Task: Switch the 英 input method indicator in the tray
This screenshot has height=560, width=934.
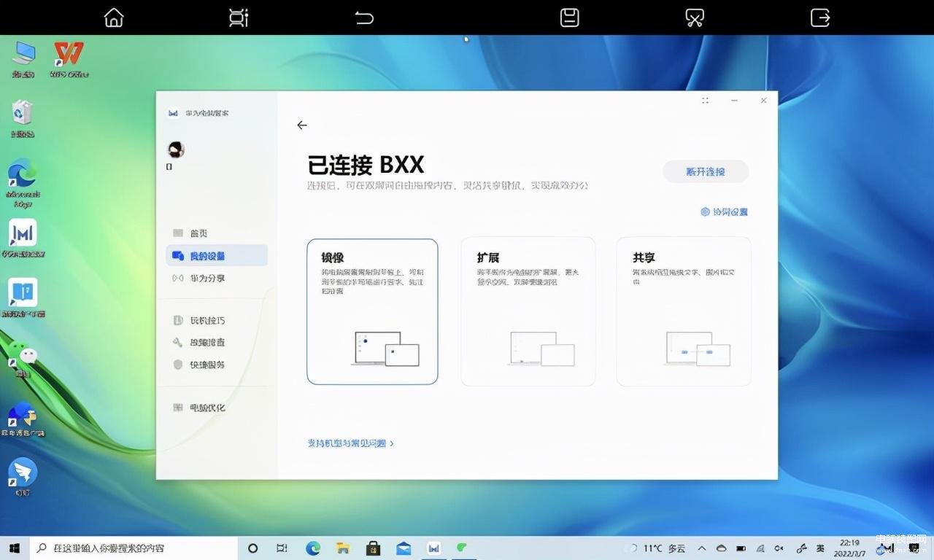Action: click(820, 548)
